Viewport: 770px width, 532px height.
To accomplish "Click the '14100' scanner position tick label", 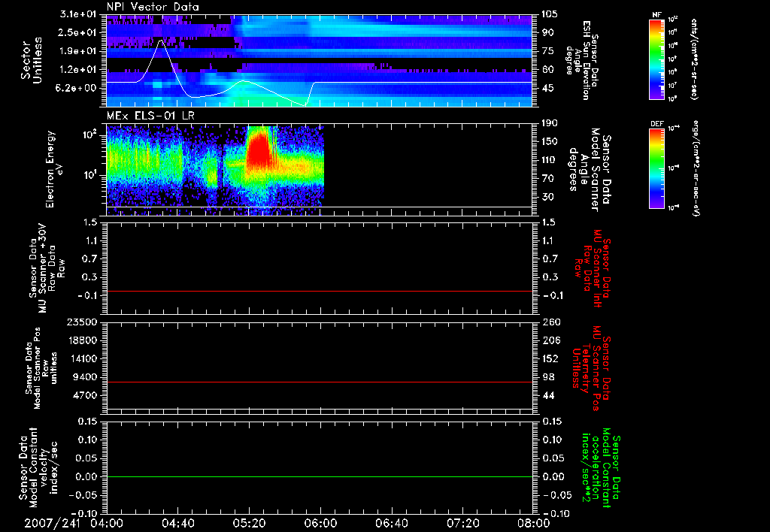I will (82, 358).
